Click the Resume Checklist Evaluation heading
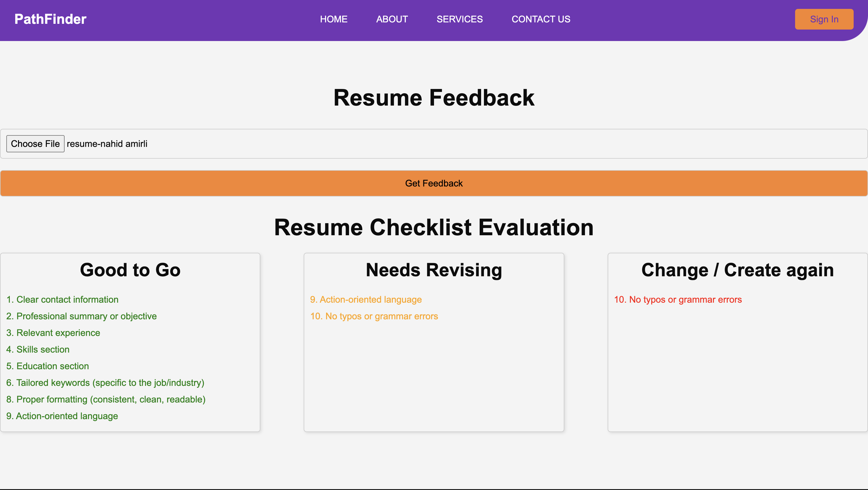Screen dimensions: 868x490 coord(434,227)
